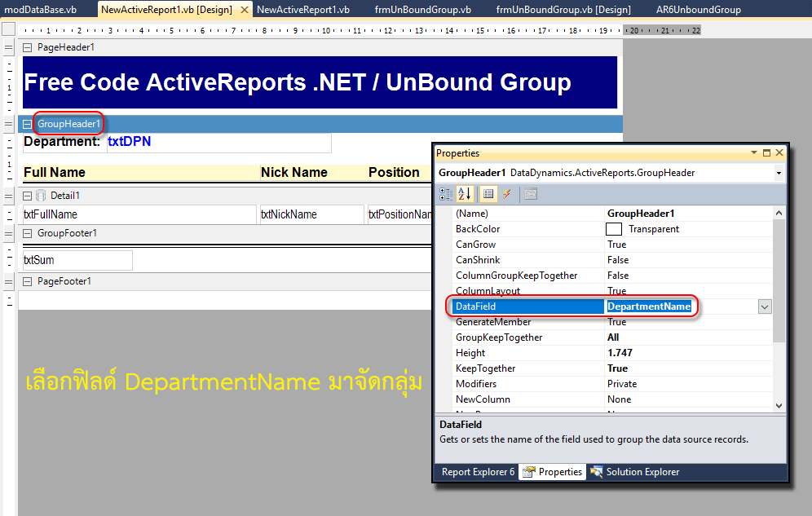Select the txtSum field in GroupFooter1
This screenshot has width=812, height=516.
[x=77, y=260]
